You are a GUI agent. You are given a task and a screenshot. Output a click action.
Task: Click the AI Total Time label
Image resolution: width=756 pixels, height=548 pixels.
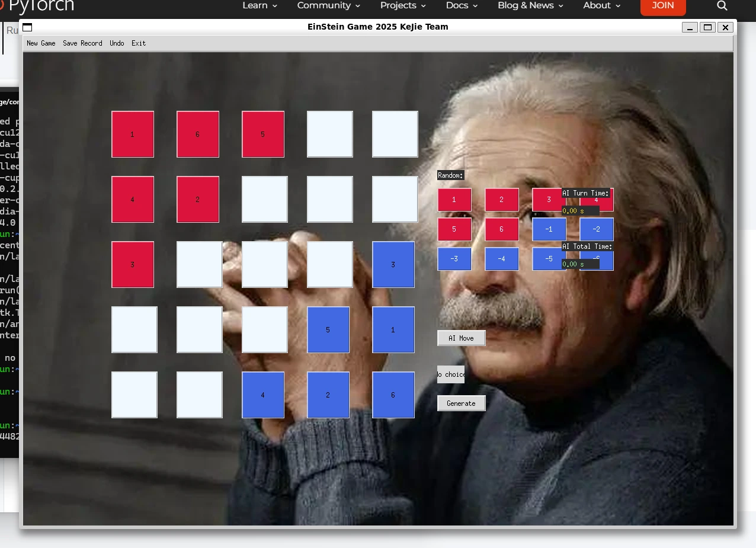(588, 246)
